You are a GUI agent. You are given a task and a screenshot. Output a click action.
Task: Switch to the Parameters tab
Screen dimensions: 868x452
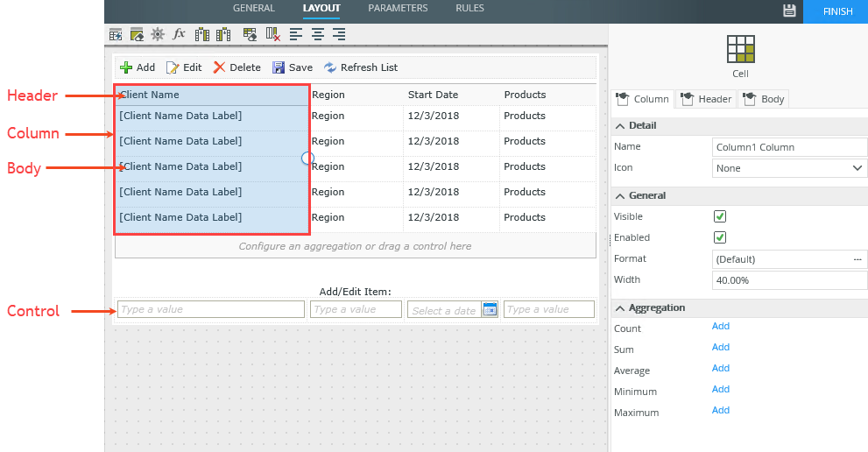click(x=398, y=9)
